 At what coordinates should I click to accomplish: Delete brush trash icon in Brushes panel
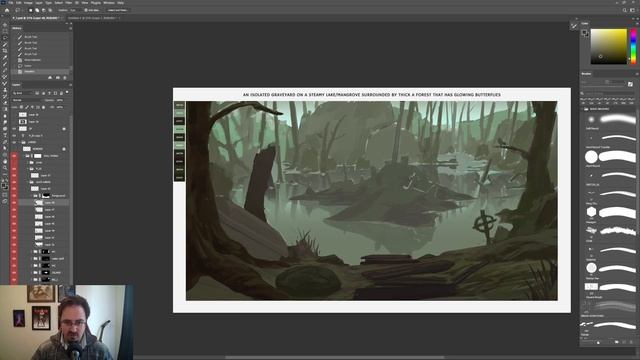(631, 342)
